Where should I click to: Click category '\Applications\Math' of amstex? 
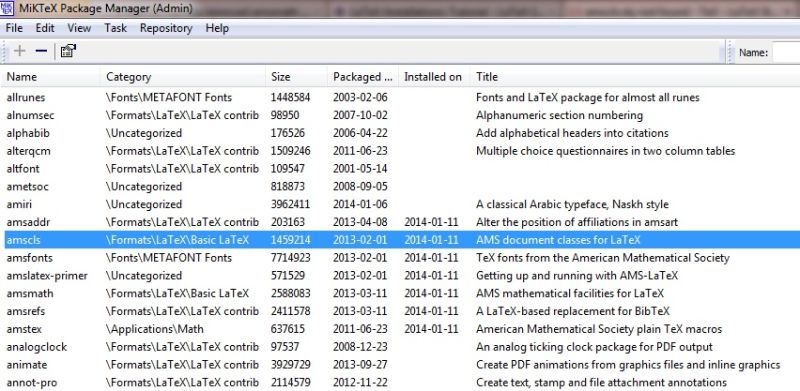pos(155,329)
